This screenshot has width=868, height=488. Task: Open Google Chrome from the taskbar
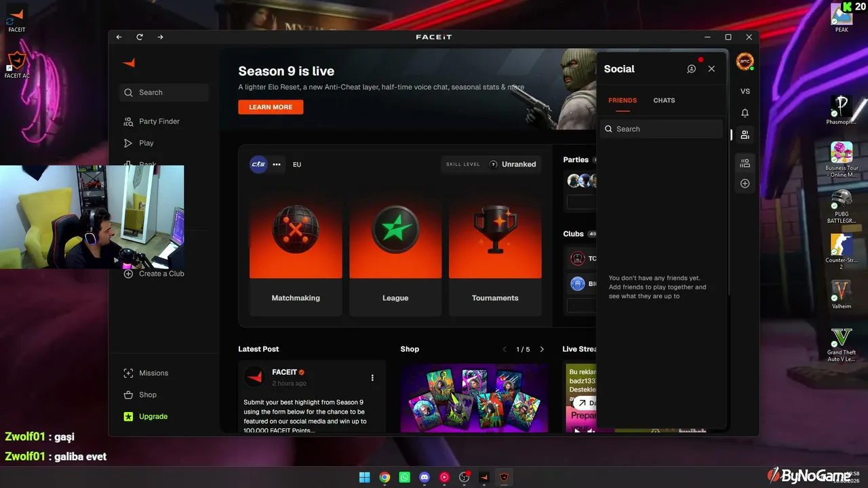[x=384, y=477]
